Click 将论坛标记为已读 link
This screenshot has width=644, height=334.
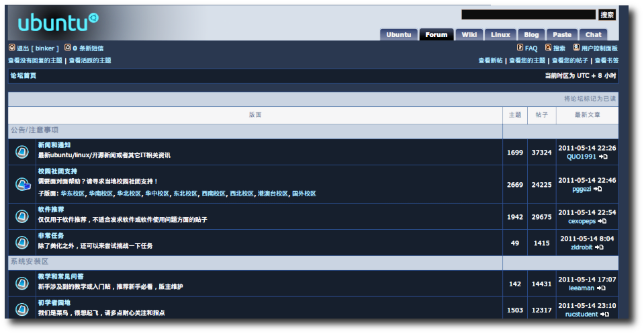click(590, 99)
